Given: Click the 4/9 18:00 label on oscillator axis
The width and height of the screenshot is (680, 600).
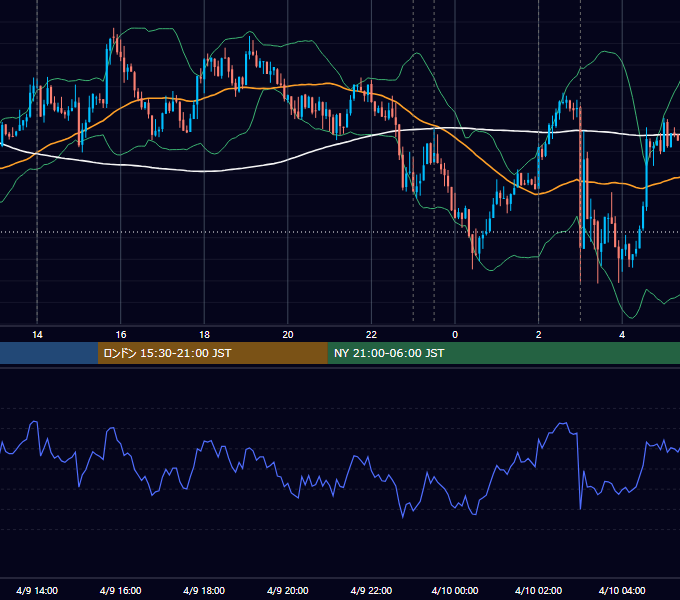Looking at the screenshot, I should pos(204,590).
